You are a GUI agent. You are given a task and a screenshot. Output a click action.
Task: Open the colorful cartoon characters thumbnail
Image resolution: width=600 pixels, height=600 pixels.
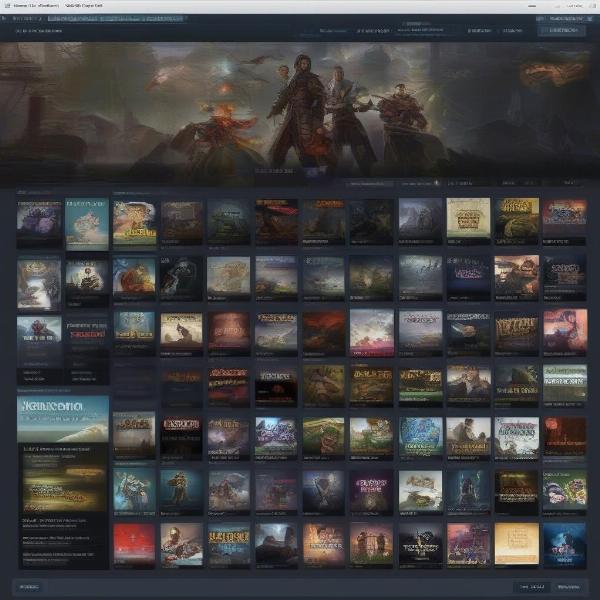(564, 492)
